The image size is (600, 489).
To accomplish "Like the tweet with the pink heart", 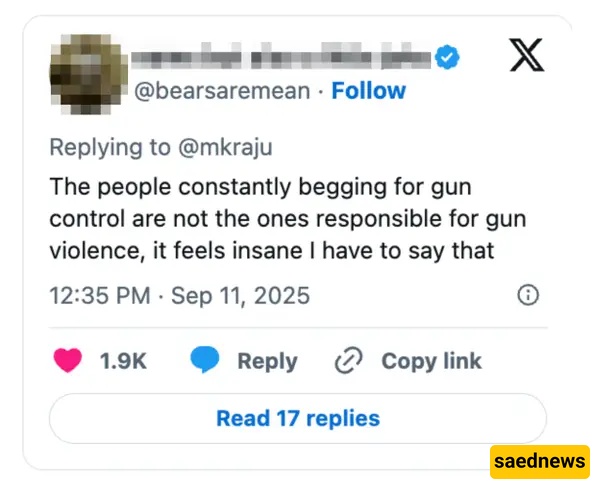I will point(68,360).
